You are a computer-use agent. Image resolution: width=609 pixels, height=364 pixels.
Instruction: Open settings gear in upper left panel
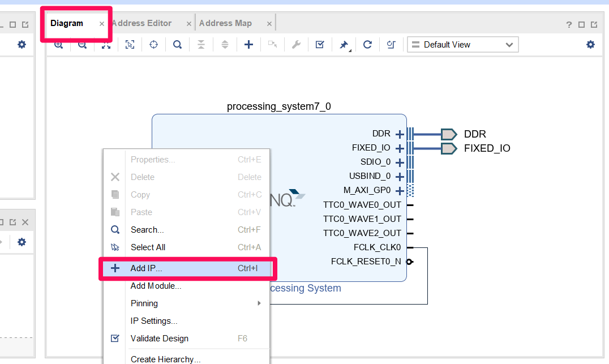click(22, 44)
